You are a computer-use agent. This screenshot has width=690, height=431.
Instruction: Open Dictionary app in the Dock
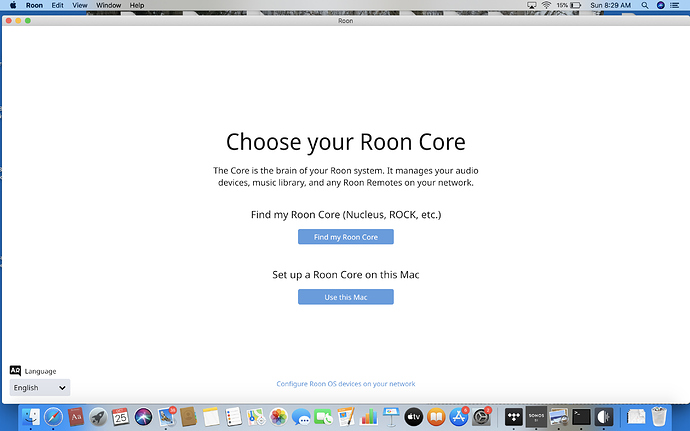pos(76,416)
